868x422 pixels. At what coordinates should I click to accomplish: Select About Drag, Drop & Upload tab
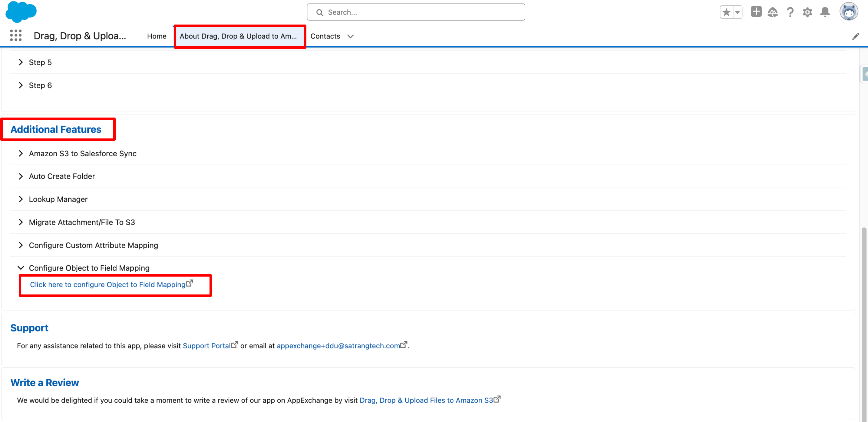(x=238, y=36)
